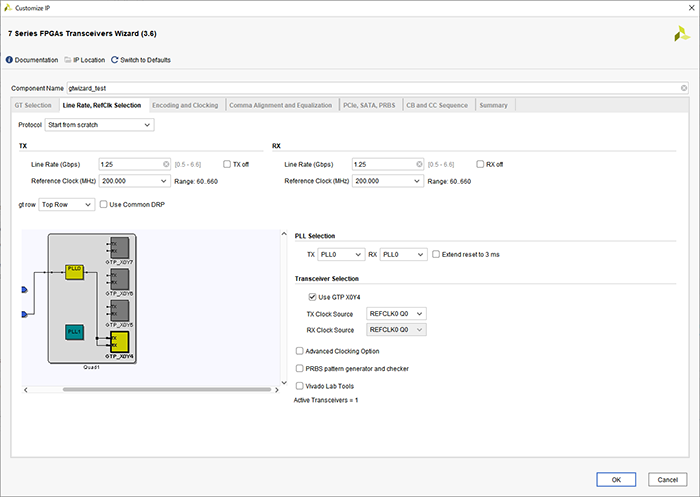Select Line Rate, RefClk Selection tab

(102, 105)
